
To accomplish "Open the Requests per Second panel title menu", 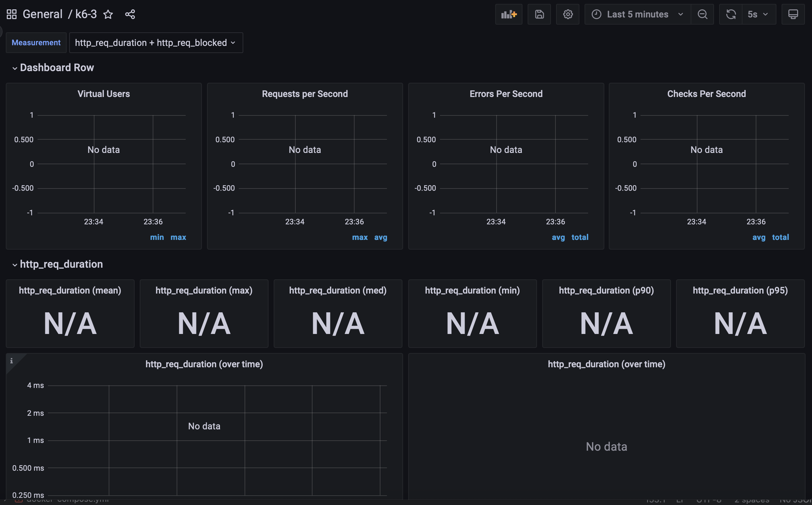I will coord(305,94).
